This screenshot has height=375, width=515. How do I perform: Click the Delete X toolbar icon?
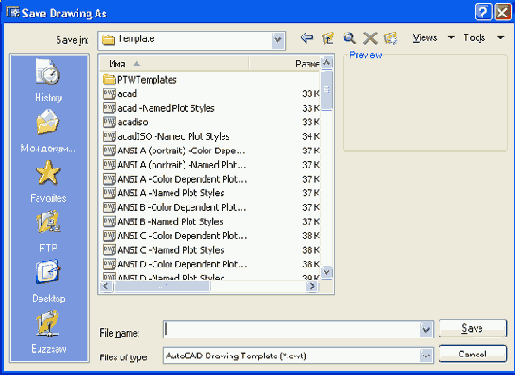click(370, 38)
